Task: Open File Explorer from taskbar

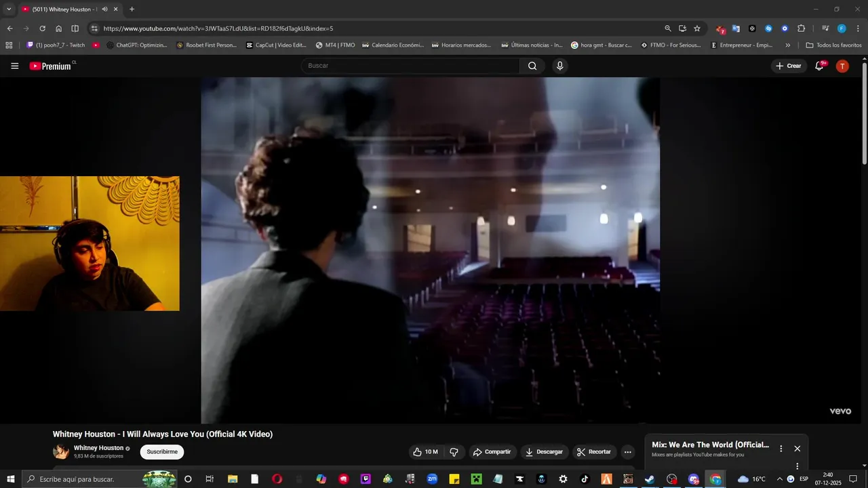Action: (x=233, y=479)
